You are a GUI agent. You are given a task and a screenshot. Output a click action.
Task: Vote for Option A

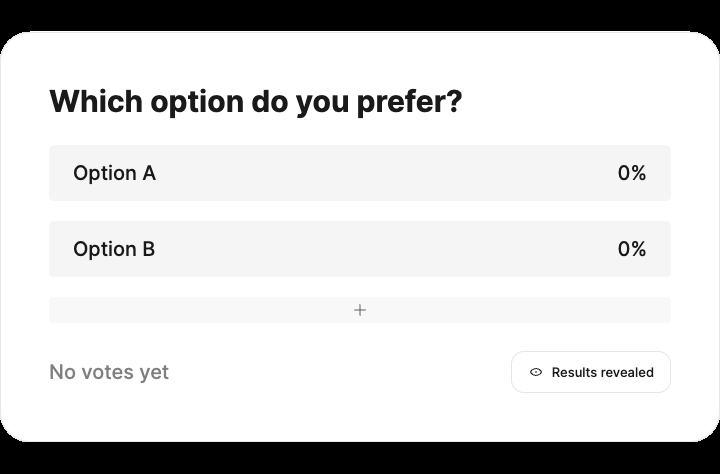pyautogui.click(x=359, y=173)
